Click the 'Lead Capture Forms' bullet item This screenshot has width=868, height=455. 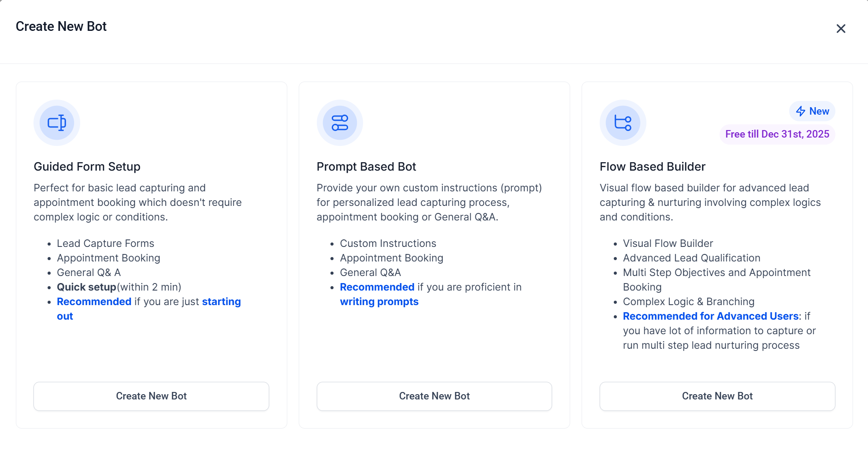[x=105, y=243]
